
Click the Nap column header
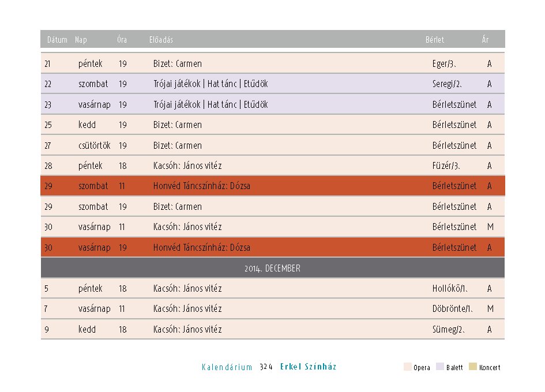[x=81, y=40]
